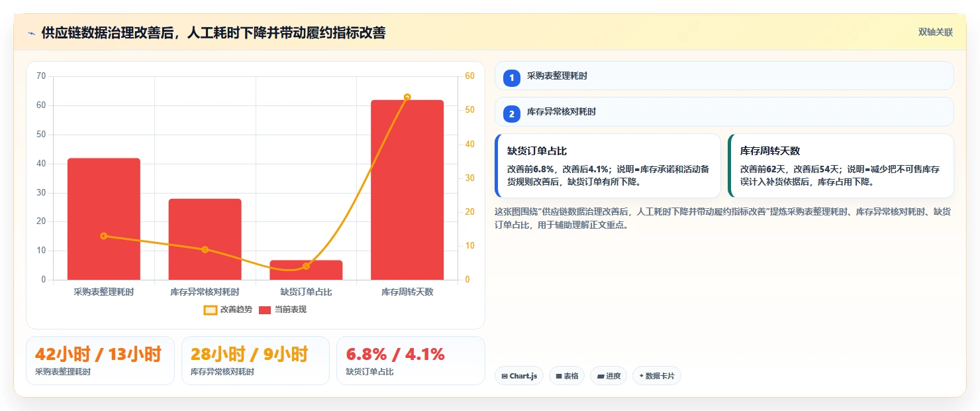This screenshot has width=980, height=411.
Task: Click the summary paragraph starting 这张图围绕
Action: pyautogui.click(x=723, y=218)
